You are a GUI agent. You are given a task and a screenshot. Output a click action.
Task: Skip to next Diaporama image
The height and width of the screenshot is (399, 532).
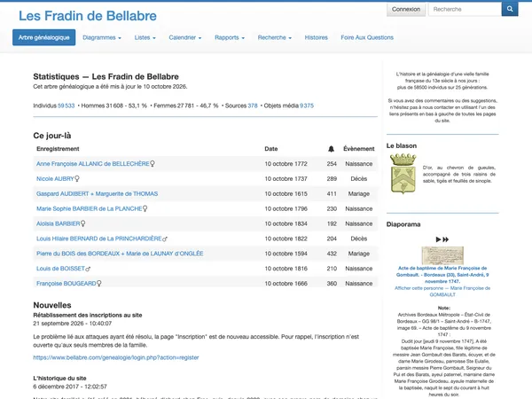(x=446, y=239)
